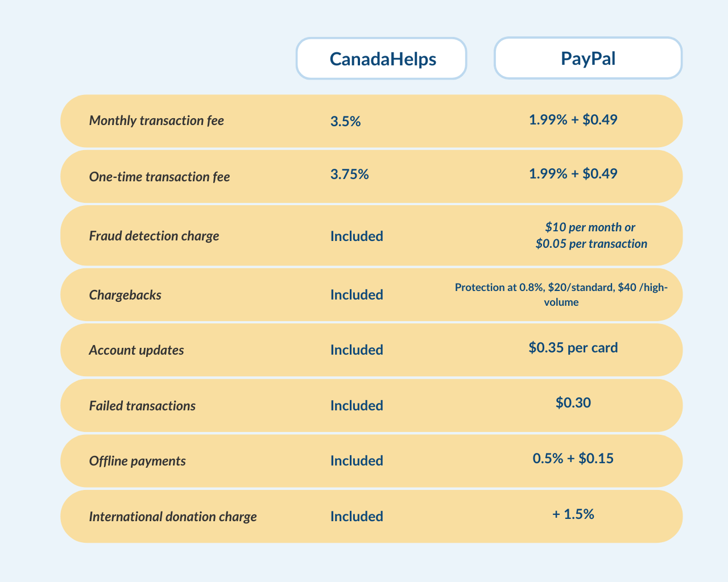Image resolution: width=728 pixels, height=582 pixels.
Task: Click the Fraud detection charge label
Action: point(154,236)
